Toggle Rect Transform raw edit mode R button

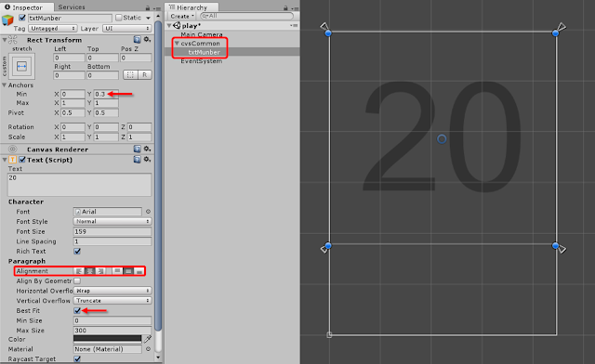tap(145, 75)
